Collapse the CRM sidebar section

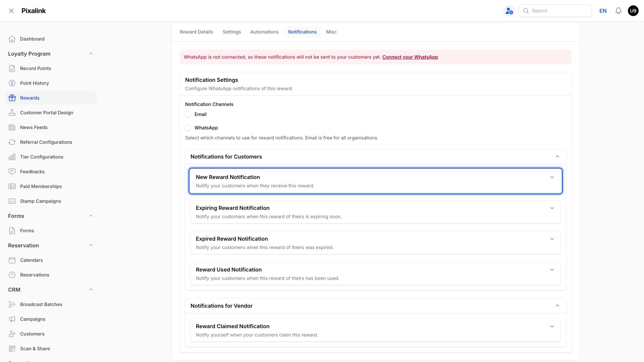tap(91, 290)
